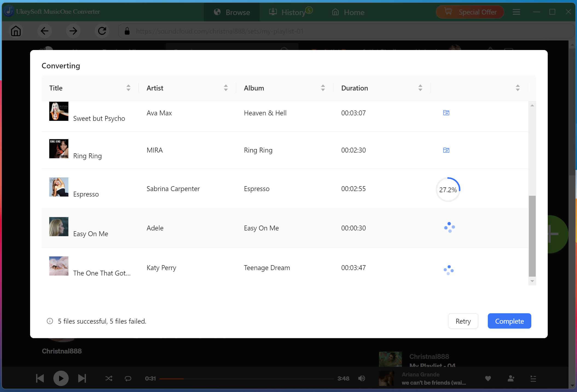The width and height of the screenshot is (577, 392).
Task: Click the green add-to-list plus button
Action: [558, 234]
